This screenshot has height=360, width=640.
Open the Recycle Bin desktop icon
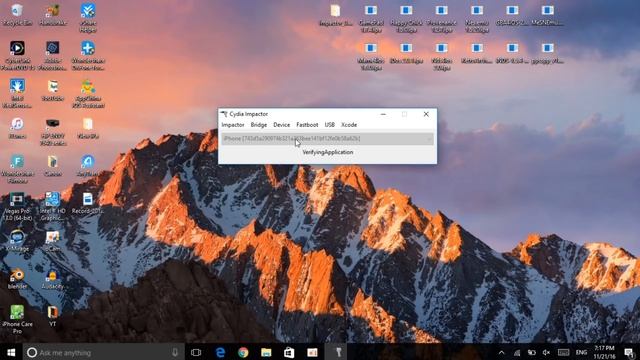[17, 15]
